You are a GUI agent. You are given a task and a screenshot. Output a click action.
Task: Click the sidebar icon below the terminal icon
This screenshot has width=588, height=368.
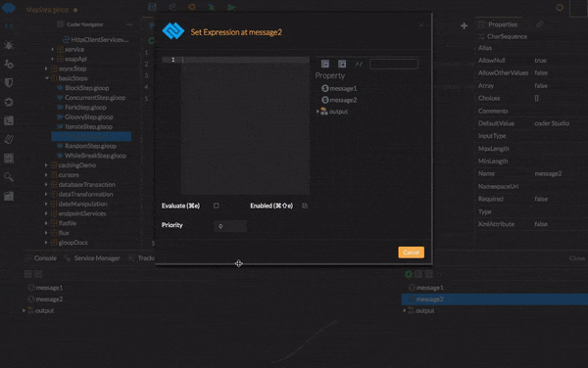[9, 139]
